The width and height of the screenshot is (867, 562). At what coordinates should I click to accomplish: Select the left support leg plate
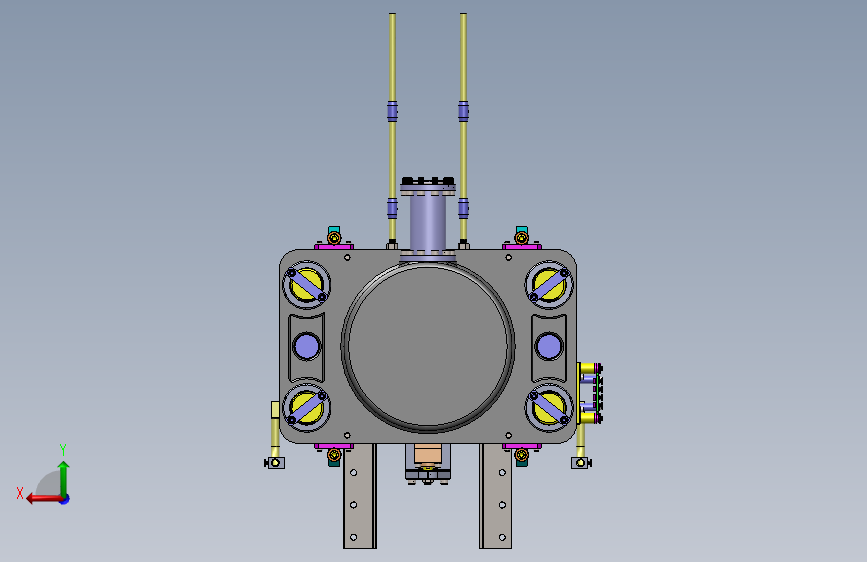pyautogui.click(x=359, y=496)
